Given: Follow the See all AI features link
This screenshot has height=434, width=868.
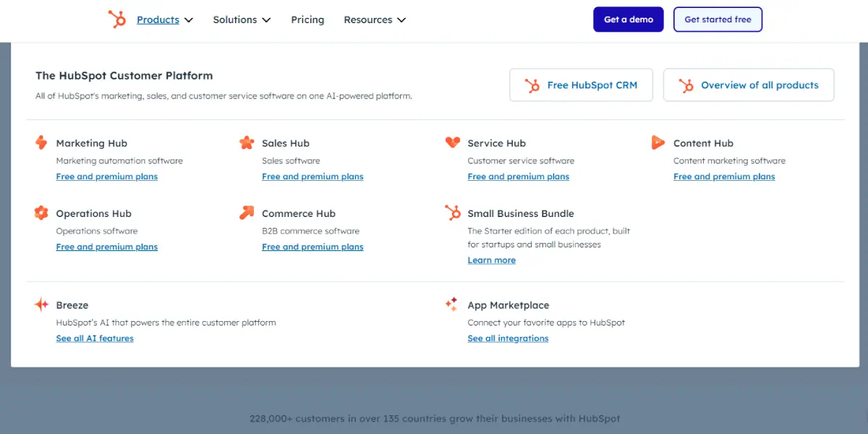Looking at the screenshot, I should click(95, 339).
